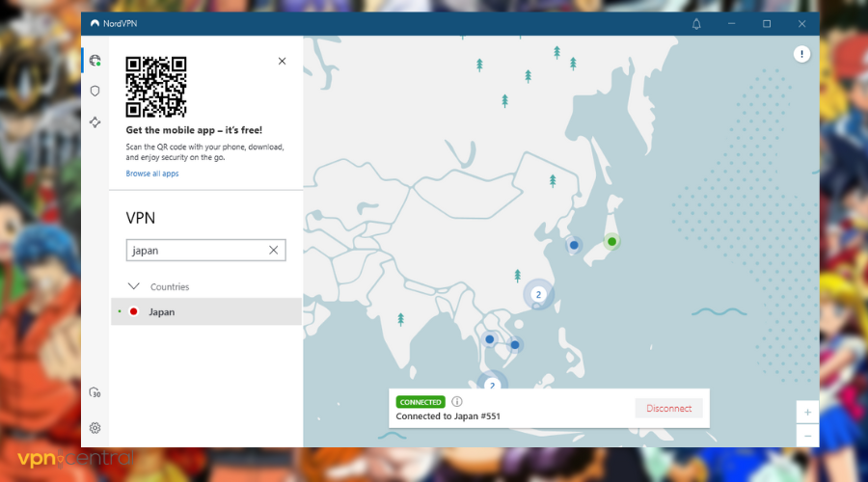Select the blue Thailand server pin

[x=489, y=339]
